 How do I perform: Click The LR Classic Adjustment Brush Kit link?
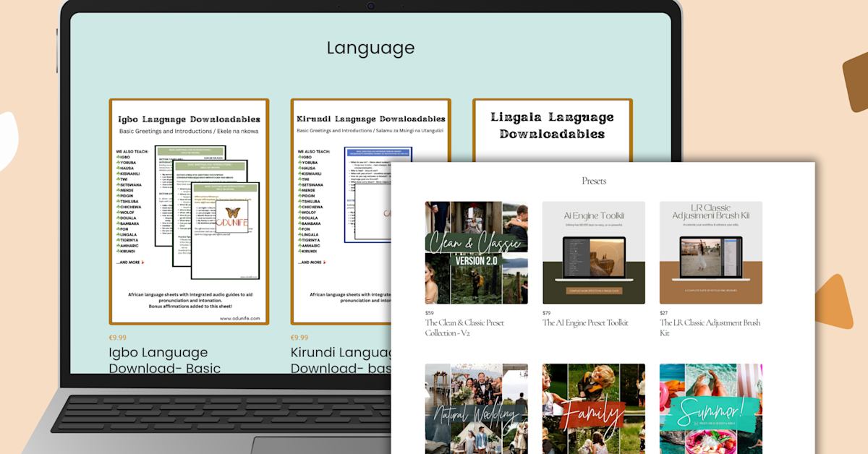(710, 327)
